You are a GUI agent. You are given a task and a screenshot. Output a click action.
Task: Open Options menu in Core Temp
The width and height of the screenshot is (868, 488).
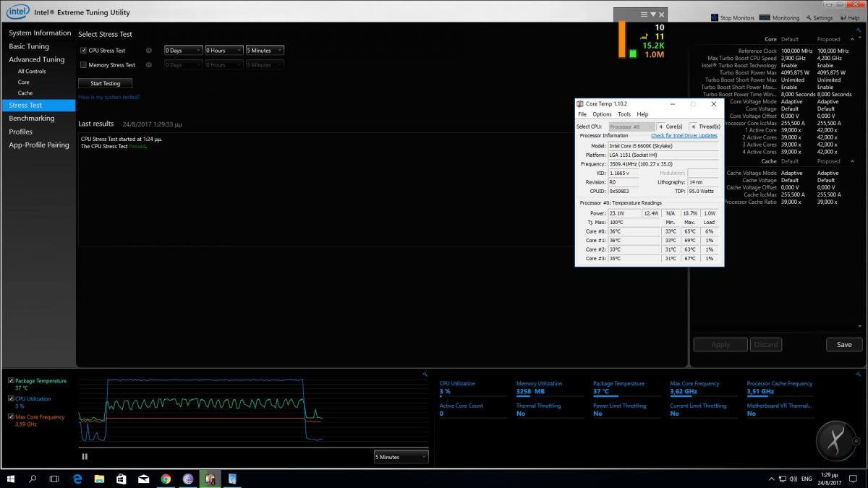click(x=602, y=114)
